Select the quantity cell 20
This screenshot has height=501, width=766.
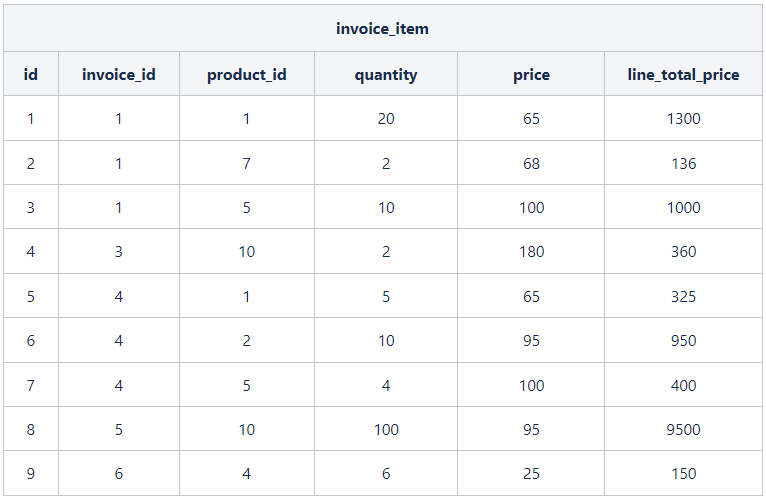tap(386, 119)
